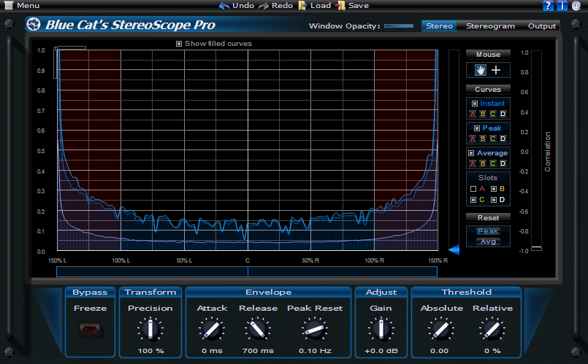Viewport: 588px width, 364px height.
Task: Open the main Menu dropdown
Action: pyautogui.click(x=21, y=6)
